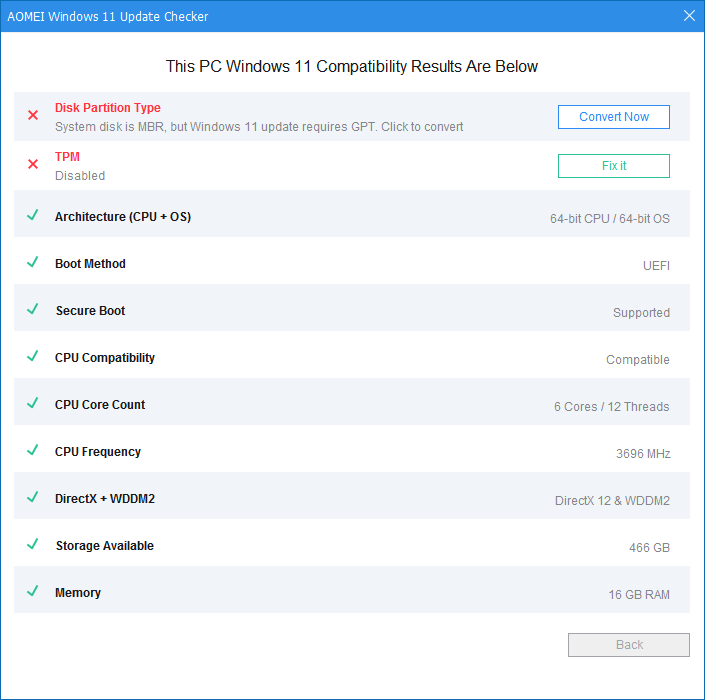Click the 16 GB RAM value
This screenshot has height=700, width=705.
(639, 595)
